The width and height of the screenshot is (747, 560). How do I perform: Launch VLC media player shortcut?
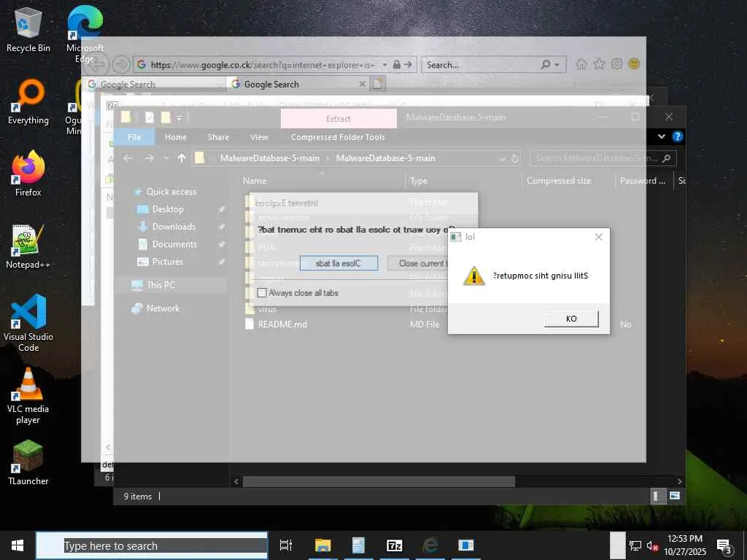[x=28, y=395]
